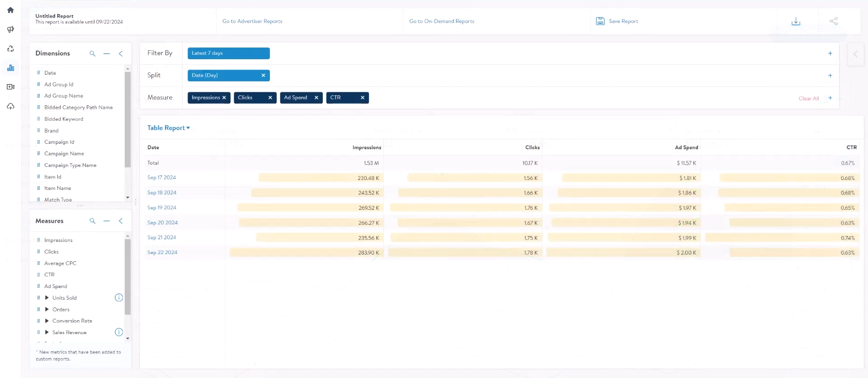Expand the Conversion Rate measure group
868x378 pixels.
[47, 321]
